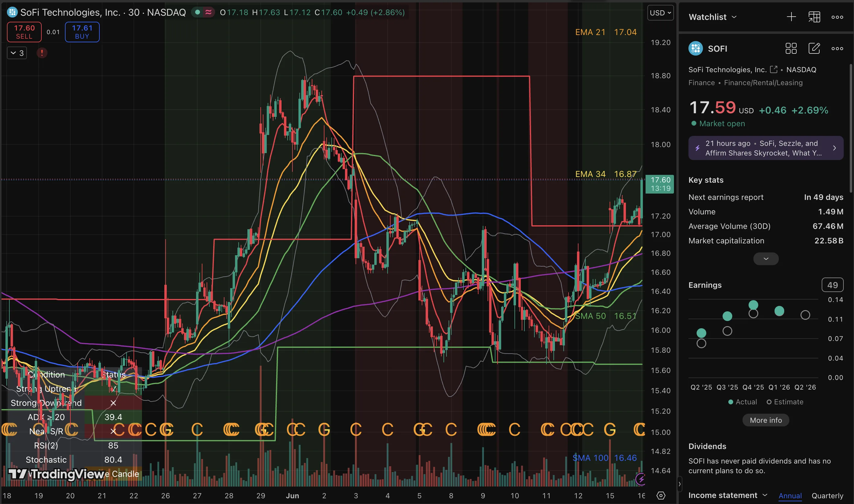Viewport: 854px width, 504px height.
Task: Click the RSI(2) value 85
Action: tap(113, 445)
